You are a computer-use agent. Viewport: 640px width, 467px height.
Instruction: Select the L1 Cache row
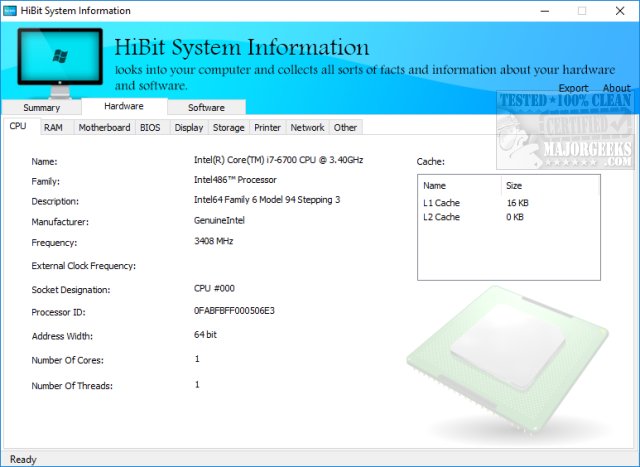click(x=509, y=203)
